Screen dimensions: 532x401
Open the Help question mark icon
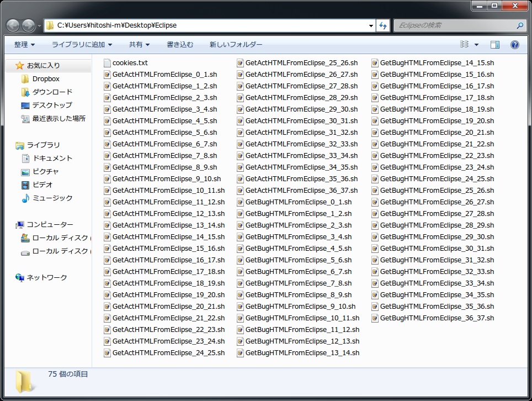tap(515, 45)
